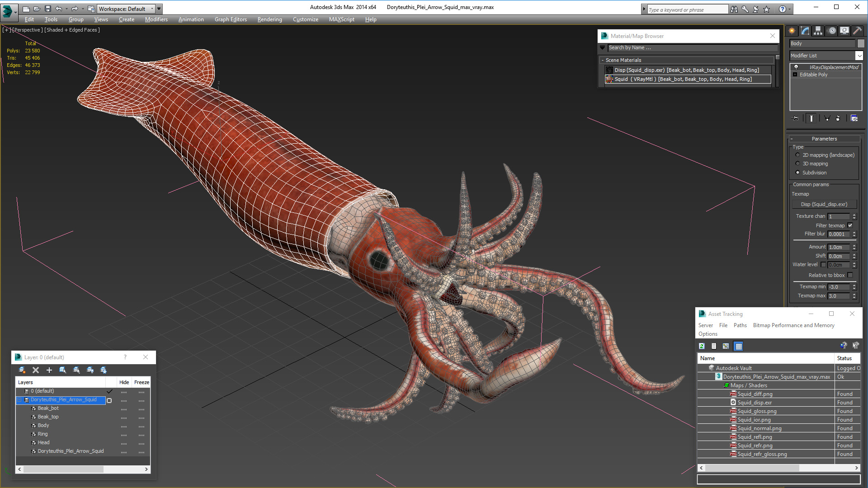Open the Modify command panel tab
This screenshot has width=868, height=488.
click(x=805, y=31)
